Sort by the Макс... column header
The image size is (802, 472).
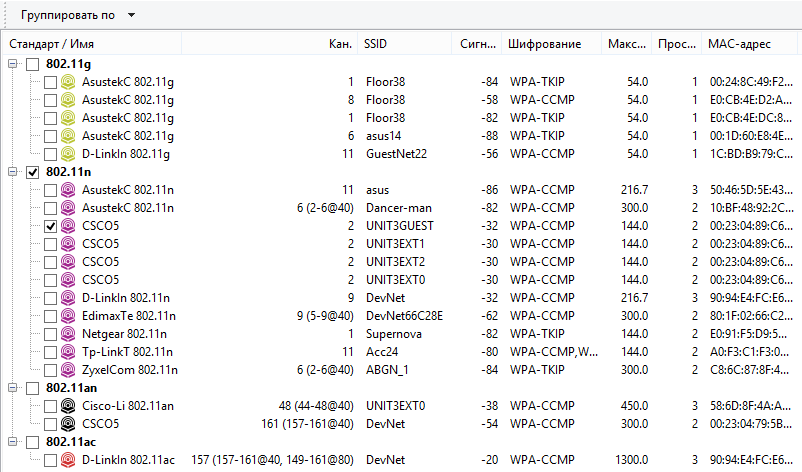coord(626,44)
